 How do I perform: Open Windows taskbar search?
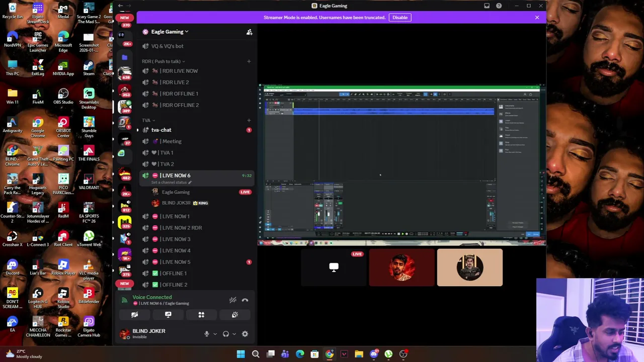point(256,354)
